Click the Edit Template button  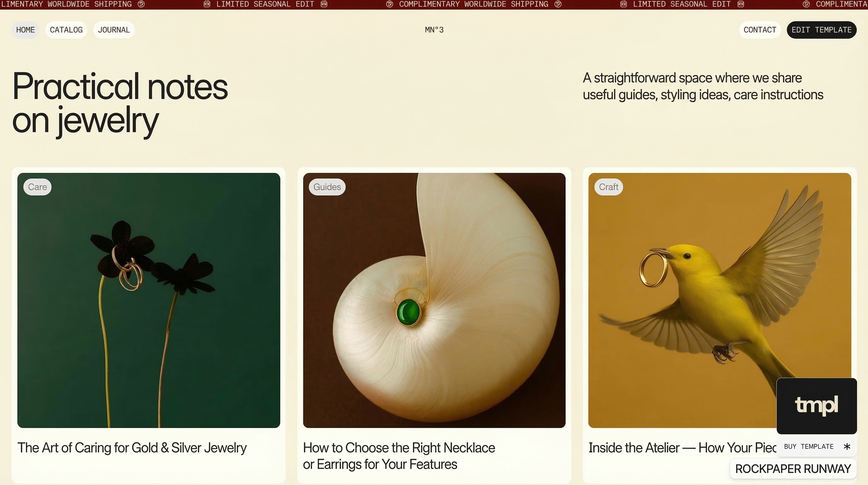tap(821, 30)
